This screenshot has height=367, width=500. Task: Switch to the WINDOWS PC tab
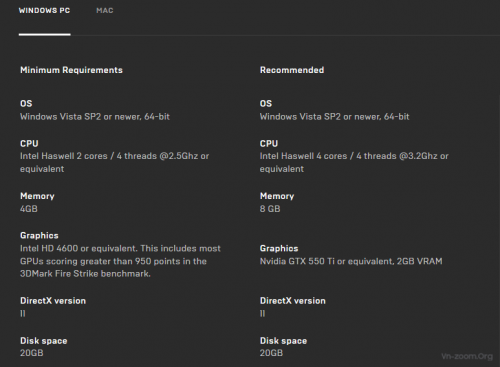44,11
